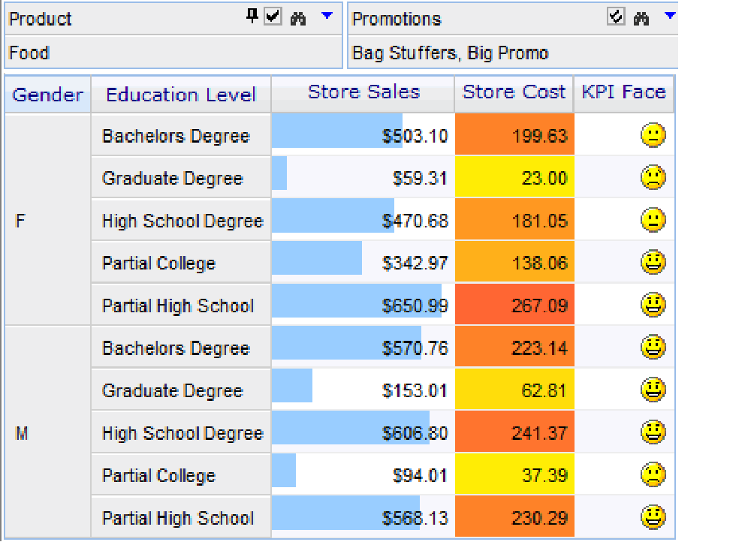This screenshot has height=560, width=751.
Task: Click the sad KPI face for male Partial College
Action: tap(653, 474)
